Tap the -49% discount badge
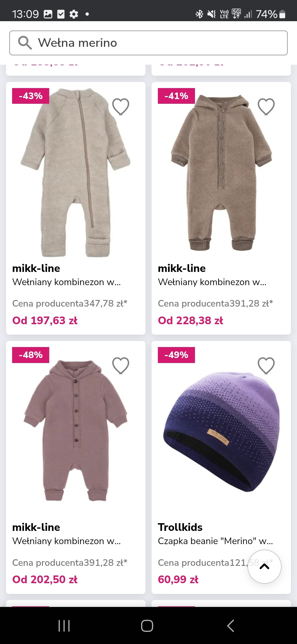This screenshot has width=297, height=644. tap(176, 355)
